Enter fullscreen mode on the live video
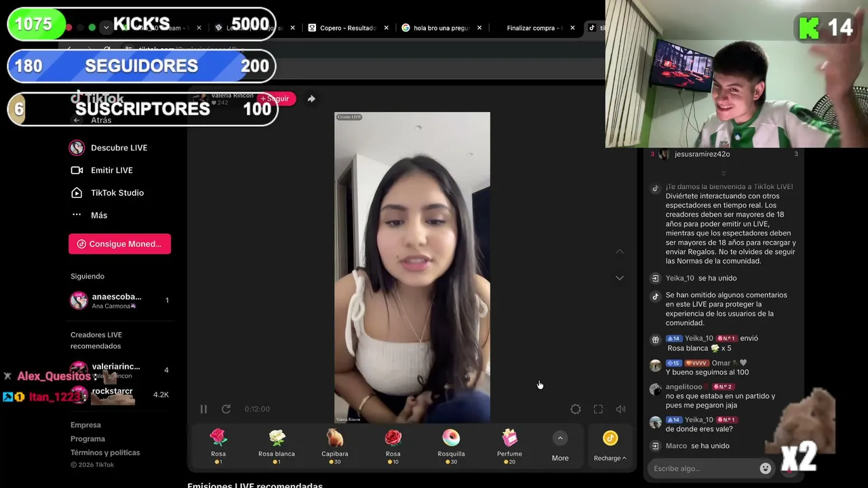This screenshot has width=868, height=488. click(598, 409)
